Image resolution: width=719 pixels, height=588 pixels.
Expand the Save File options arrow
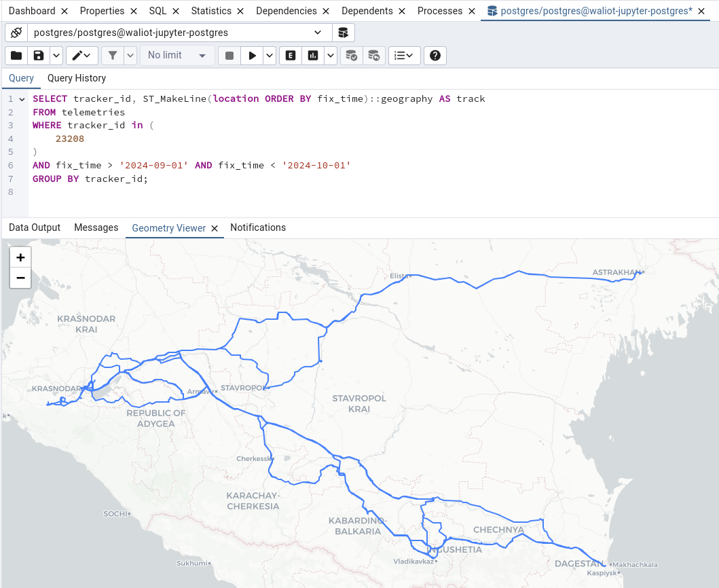[x=56, y=56]
